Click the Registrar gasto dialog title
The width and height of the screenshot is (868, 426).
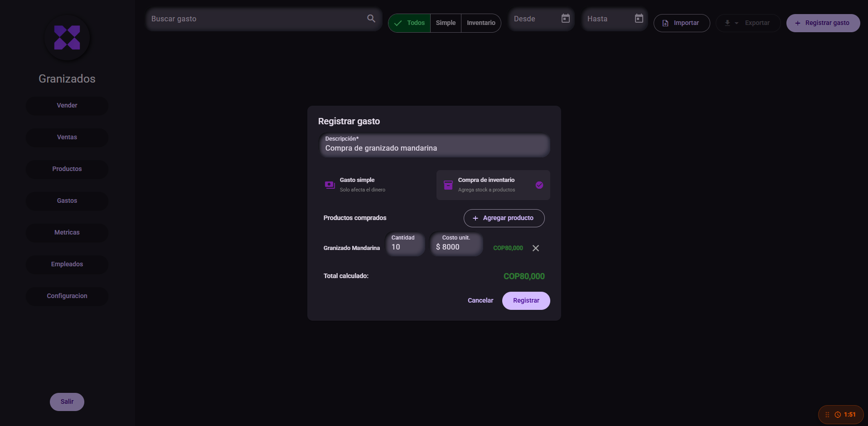click(x=349, y=122)
